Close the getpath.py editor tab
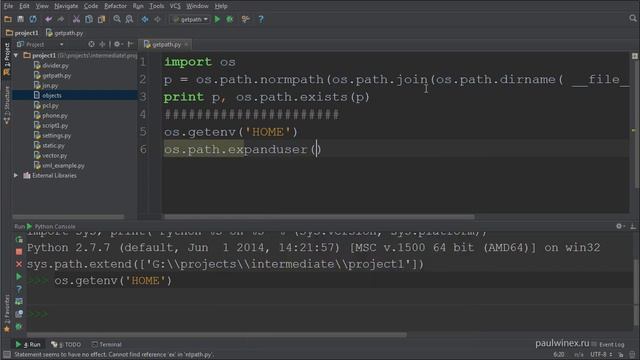This screenshot has width=640, height=360. click(x=186, y=44)
